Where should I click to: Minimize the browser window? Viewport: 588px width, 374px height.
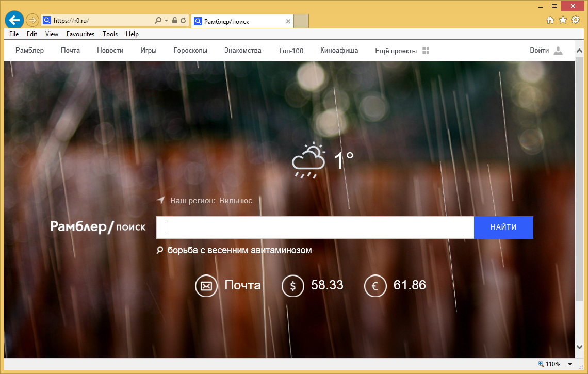tap(541, 6)
